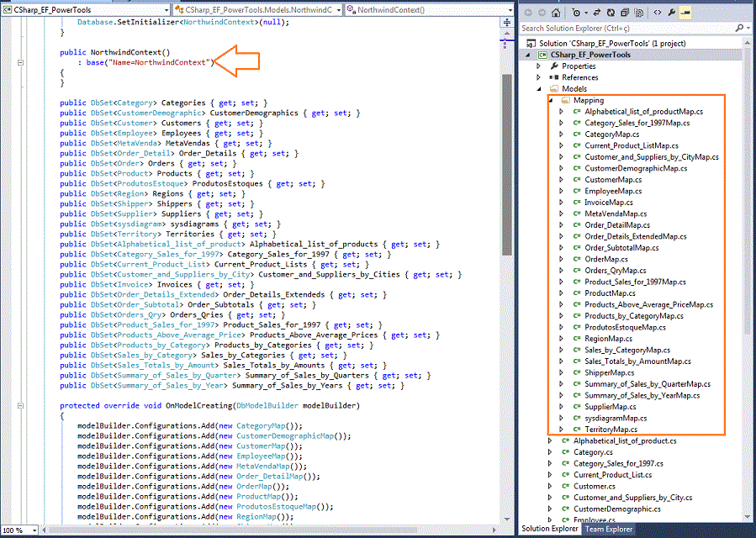Select Order_DetailMap.cs file
756x538 pixels.
pos(617,225)
